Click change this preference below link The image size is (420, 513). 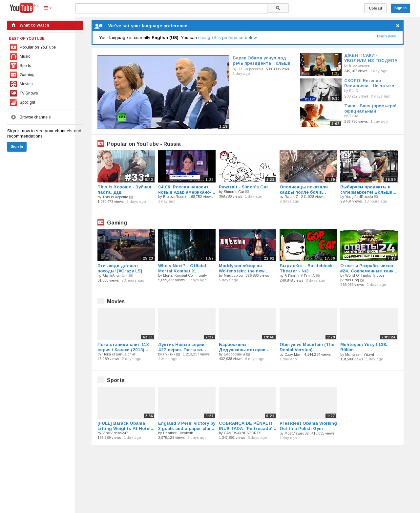[x=227, y=38]
